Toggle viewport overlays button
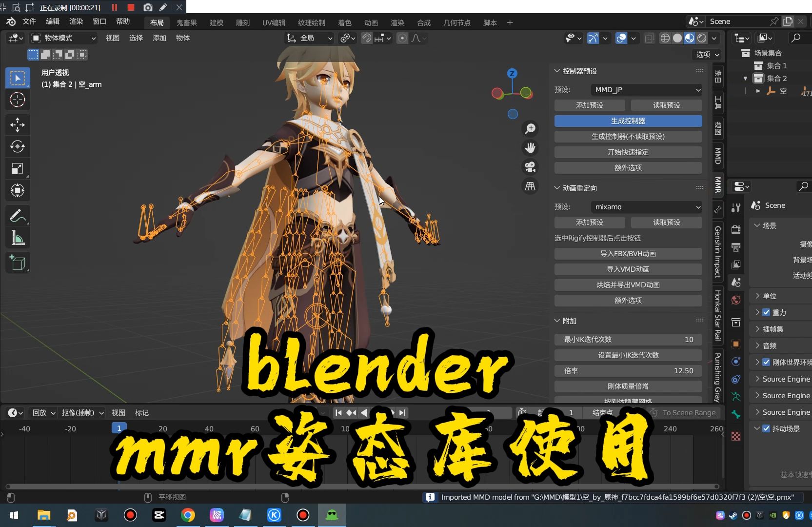This screenshot has width=812, height=527. click(x=621, y=38)
